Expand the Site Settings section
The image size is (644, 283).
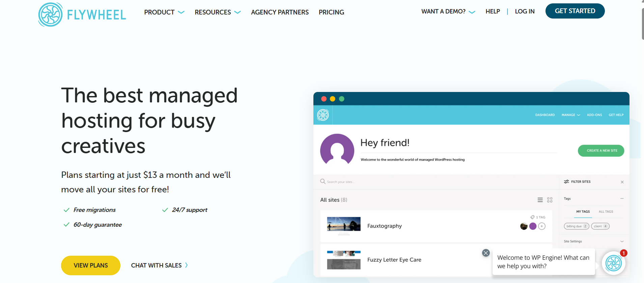pyautogui.click(x=622, y=241)
